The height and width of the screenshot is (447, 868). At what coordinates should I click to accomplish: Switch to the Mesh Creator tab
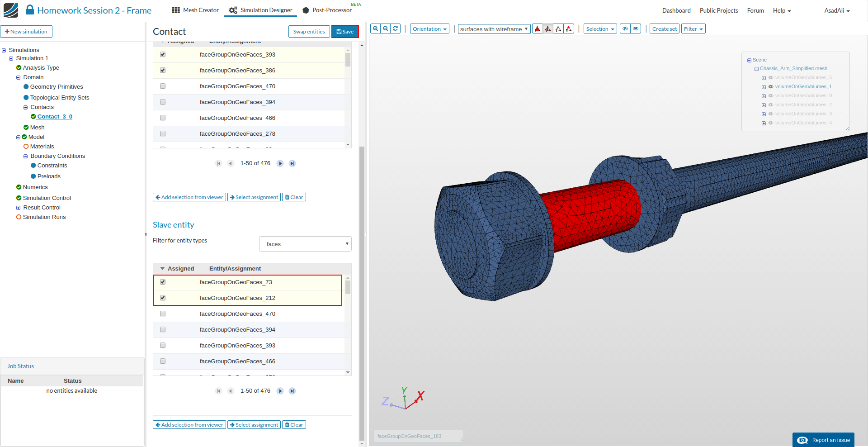(195, 10)
